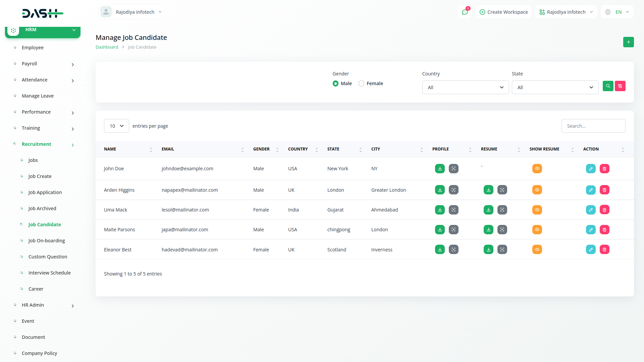The height and width of the screenshot is (362, 644).
Task: Change entries per page dropdown
Action: point(116,126)
